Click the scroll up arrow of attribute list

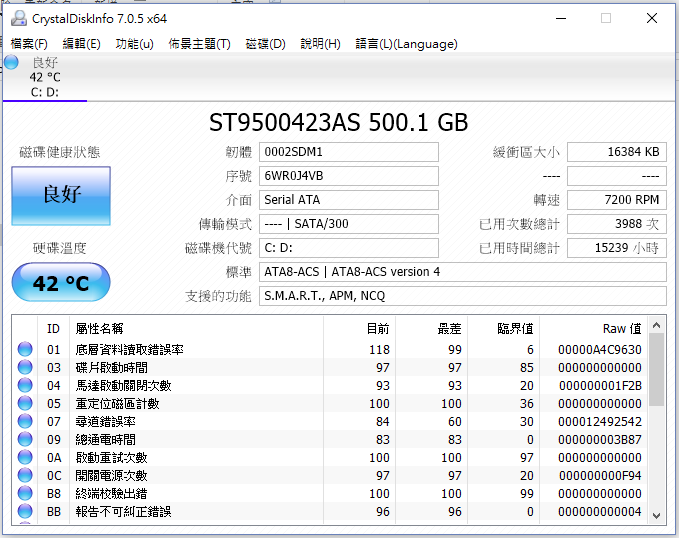(656, 325)
